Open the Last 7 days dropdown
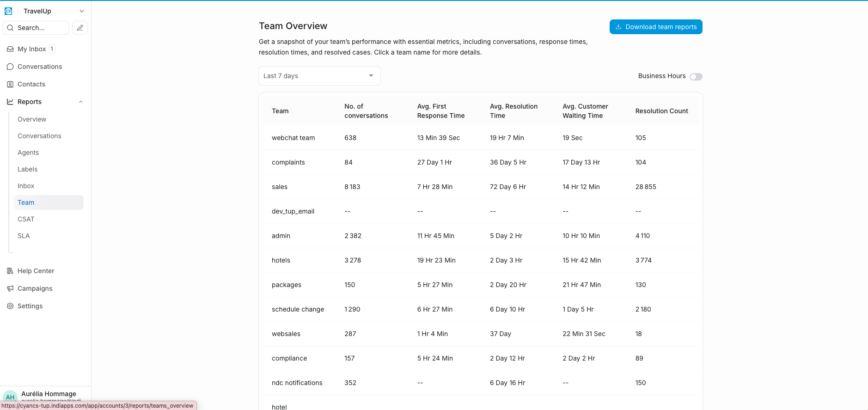This screenshot has height=410, width=868. [319, 76]
